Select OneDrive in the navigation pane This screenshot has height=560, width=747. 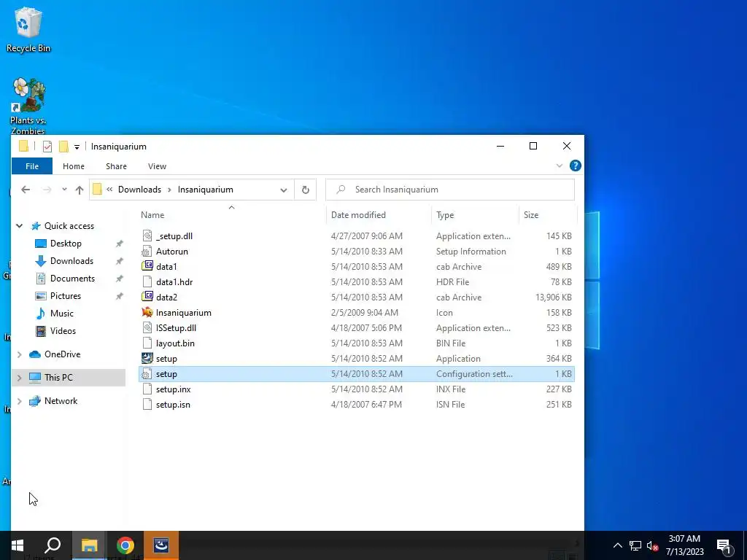[62, 354]
